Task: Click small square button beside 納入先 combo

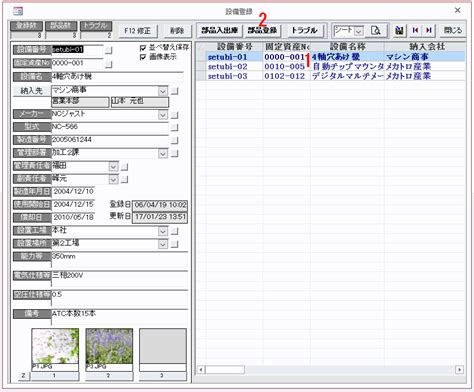Action: point(174,91)
